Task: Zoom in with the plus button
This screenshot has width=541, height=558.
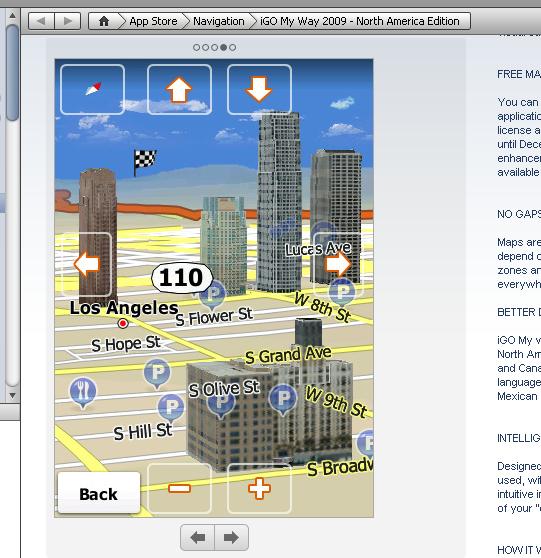Action: [x=259, y=488]
